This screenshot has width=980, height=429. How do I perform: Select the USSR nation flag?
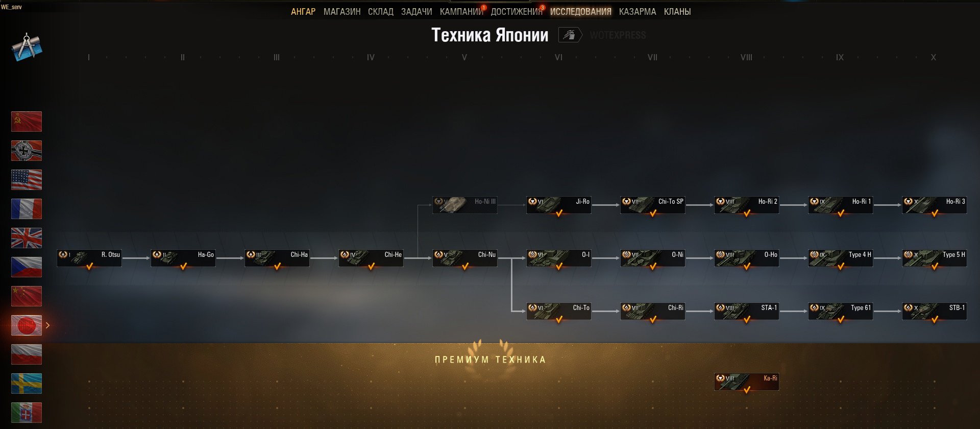click(27, 122)
